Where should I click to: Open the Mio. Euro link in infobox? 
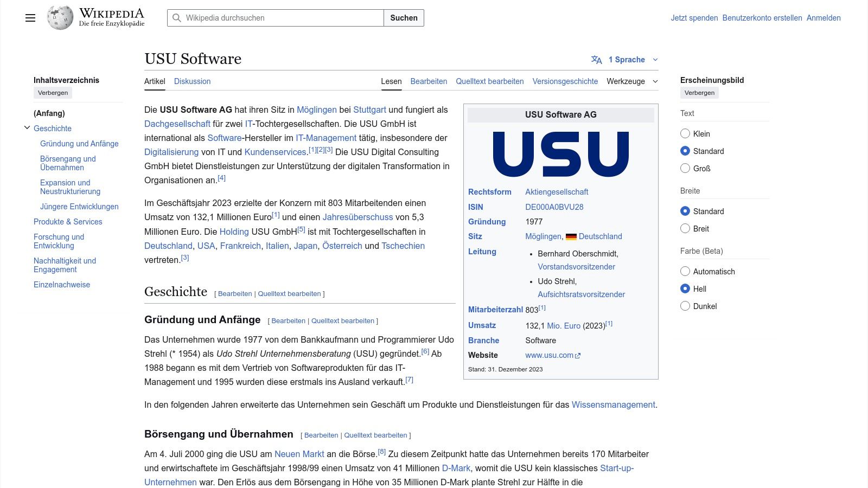pos(564,326)
